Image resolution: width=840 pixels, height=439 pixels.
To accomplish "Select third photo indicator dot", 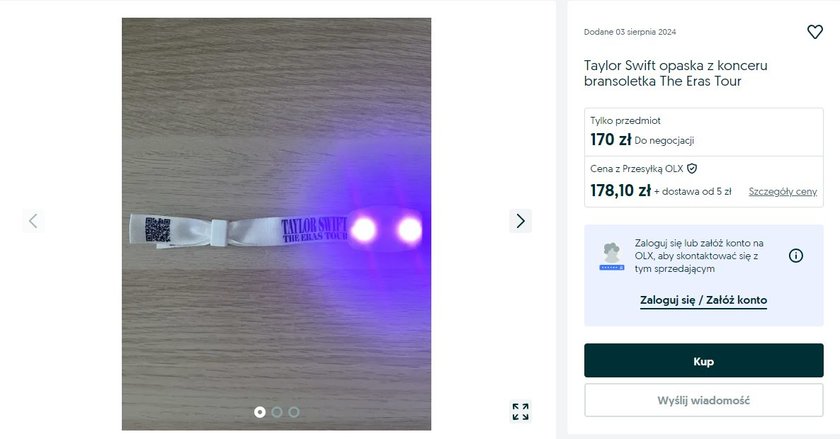I will 294,412.
